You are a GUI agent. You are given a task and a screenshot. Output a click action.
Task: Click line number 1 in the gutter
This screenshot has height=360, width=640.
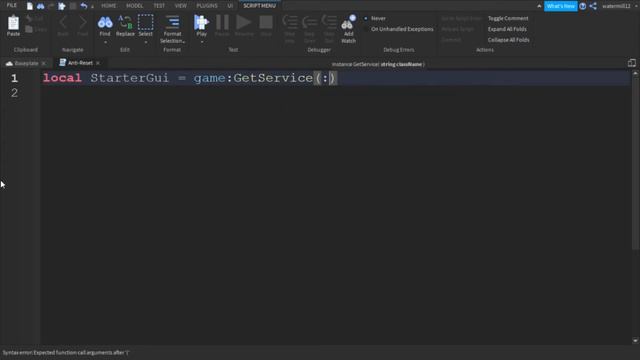point(14,78)
